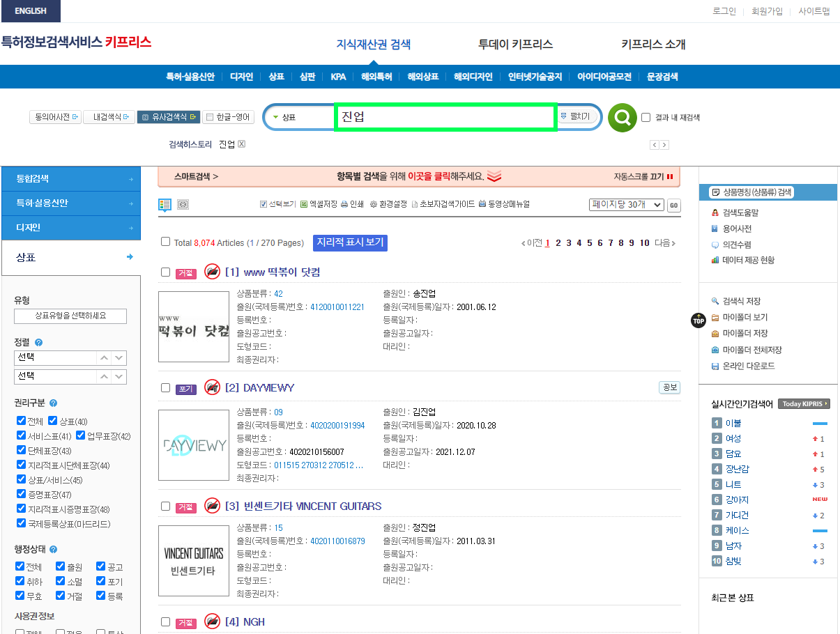Viewport: 840px width, 634px height.
Task: Click in the 진업 search input field
Action: point(445,117)
